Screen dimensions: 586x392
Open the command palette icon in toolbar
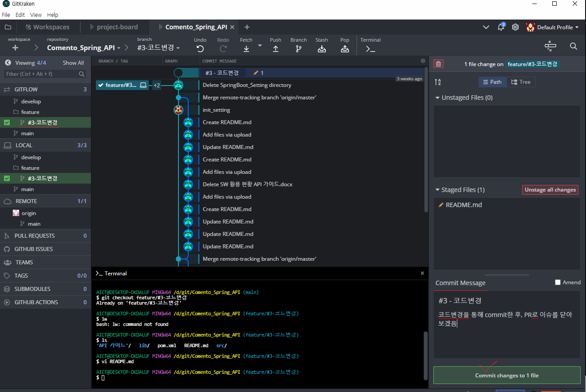(x=550, y=46)
